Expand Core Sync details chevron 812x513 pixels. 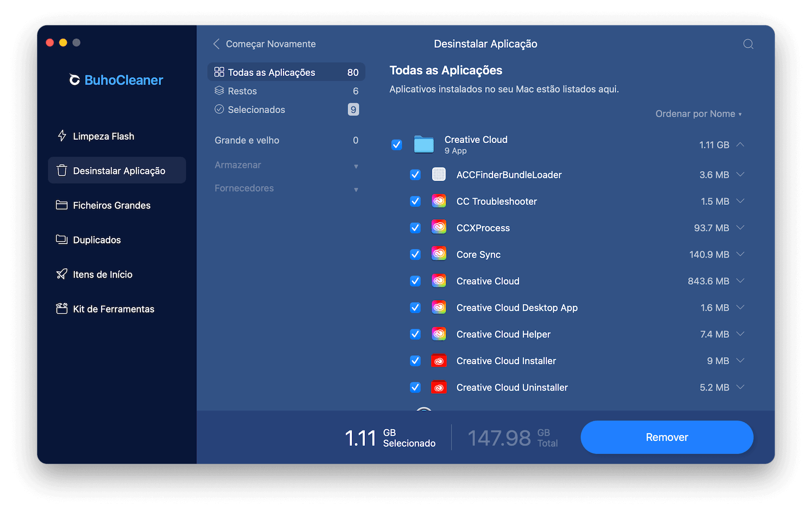point(740,254)
